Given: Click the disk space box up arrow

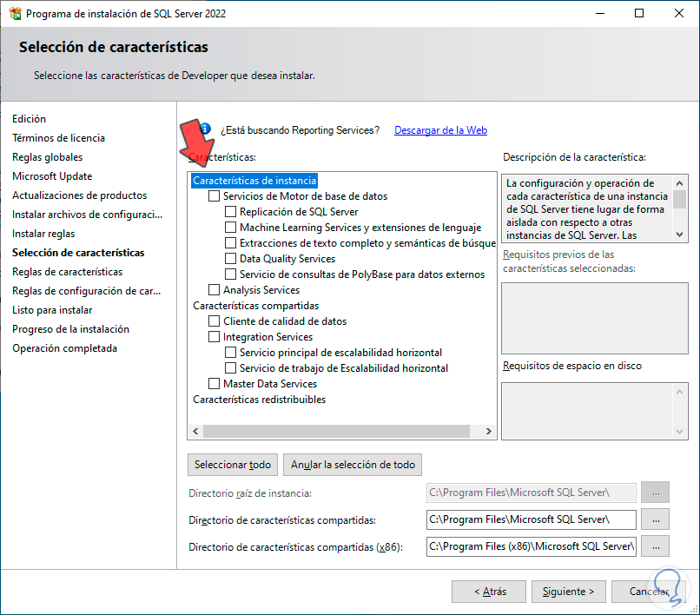Looking at the screenshot, I should tap(679, 392).
